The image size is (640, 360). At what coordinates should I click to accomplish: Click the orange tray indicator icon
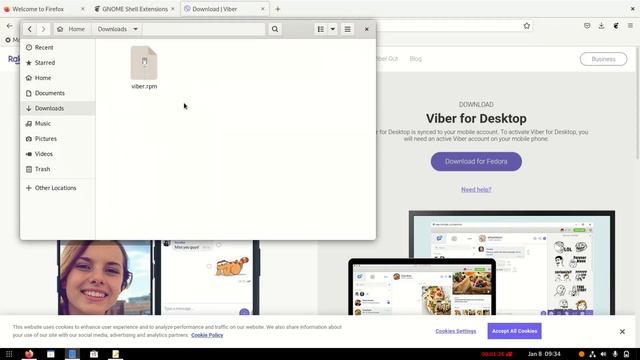tap(581, 354)
